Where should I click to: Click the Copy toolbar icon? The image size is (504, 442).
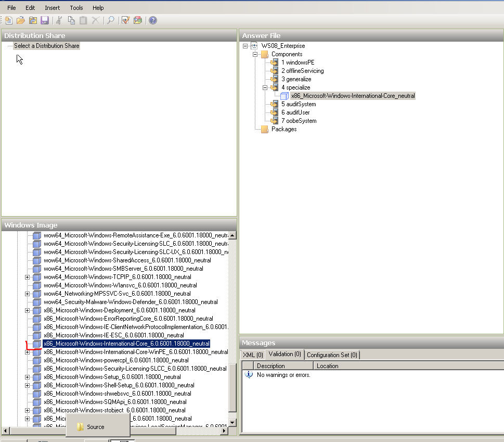(71, 21)
